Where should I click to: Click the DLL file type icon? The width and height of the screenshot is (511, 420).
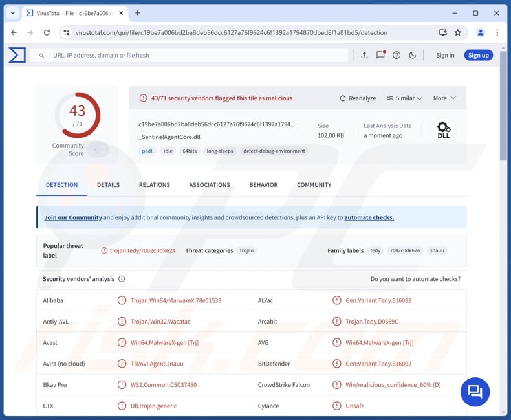[444, 130]
